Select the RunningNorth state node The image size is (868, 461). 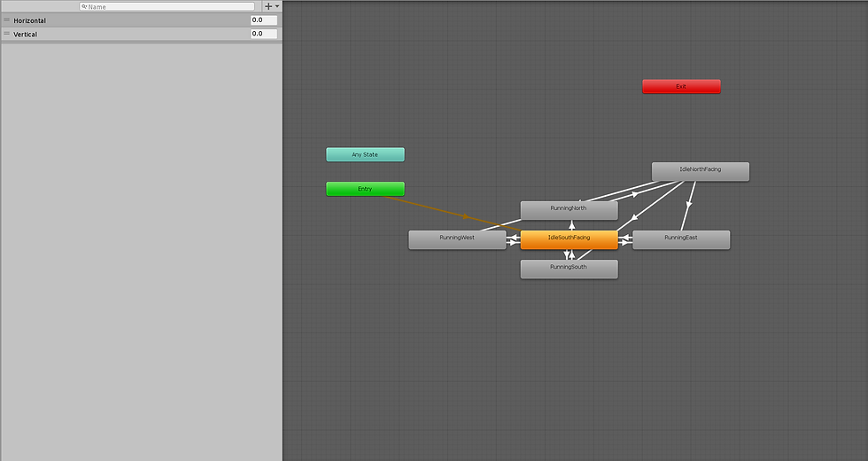[x=569, y=211]
